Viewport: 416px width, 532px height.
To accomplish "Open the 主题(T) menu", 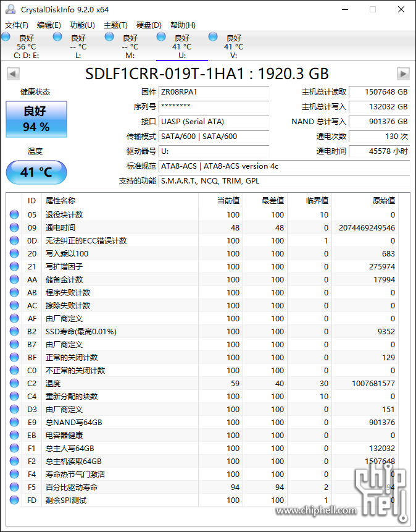I will pyautogui.click(x=115, y=25).
